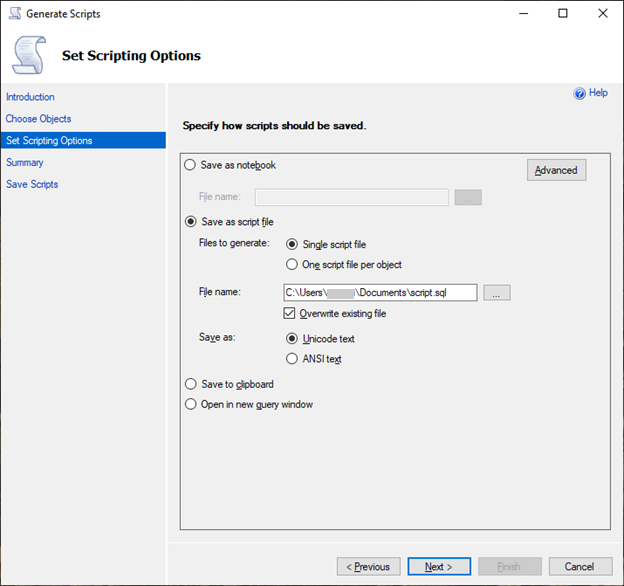
Task: Select Open in new query window
Action: (191, 404)
